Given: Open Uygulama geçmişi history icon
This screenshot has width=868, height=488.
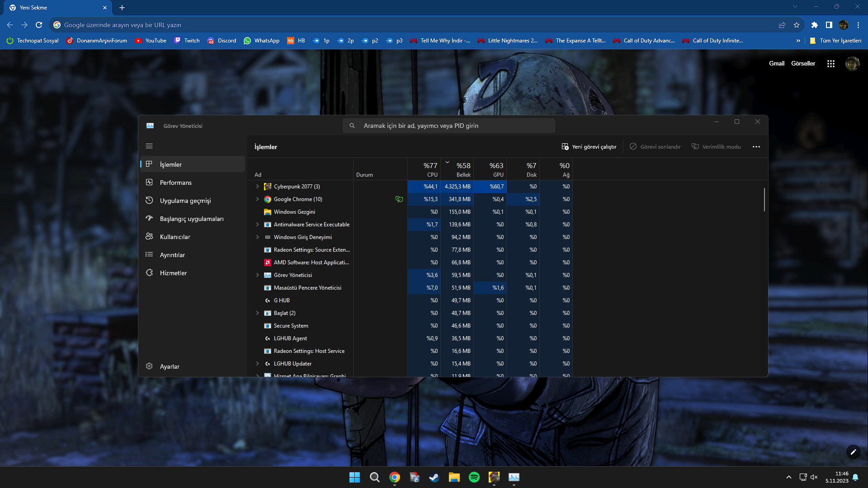Looking at the screenshot, I should [149, 200].
